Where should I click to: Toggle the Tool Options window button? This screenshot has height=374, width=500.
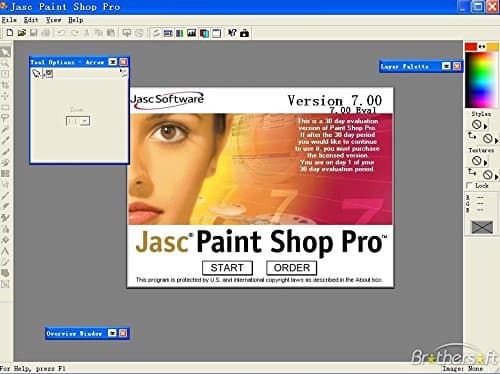tap(168, 33)
